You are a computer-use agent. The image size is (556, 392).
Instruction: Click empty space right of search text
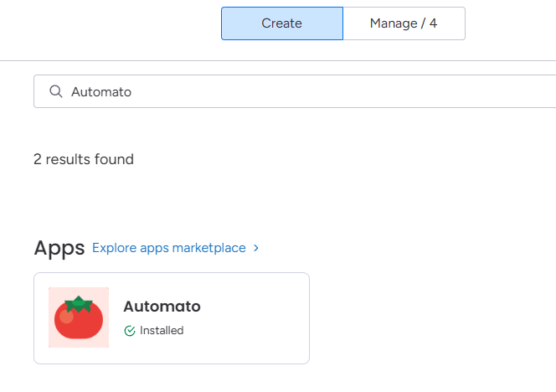coord(335,91)
